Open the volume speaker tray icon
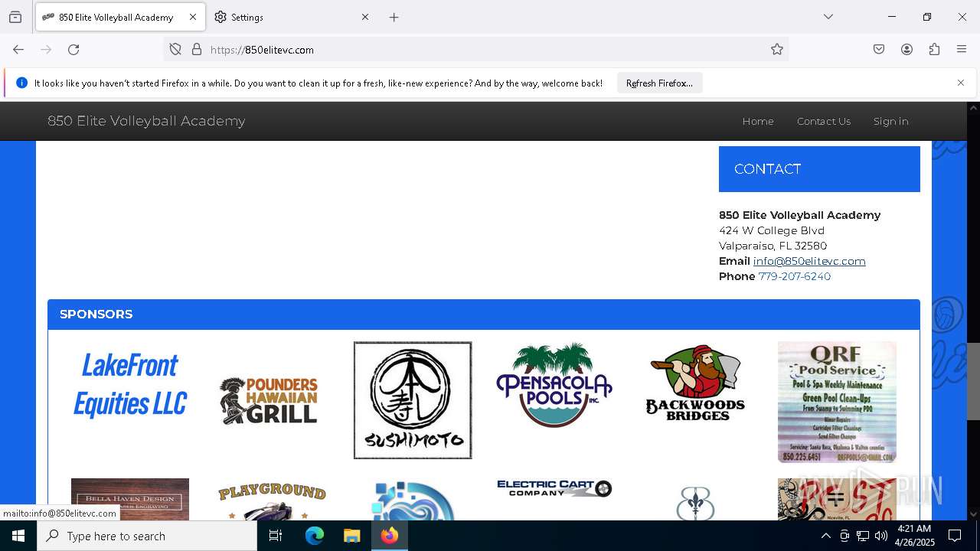The height and width of the screenshot is (551, 980). (x=881, y=536)
